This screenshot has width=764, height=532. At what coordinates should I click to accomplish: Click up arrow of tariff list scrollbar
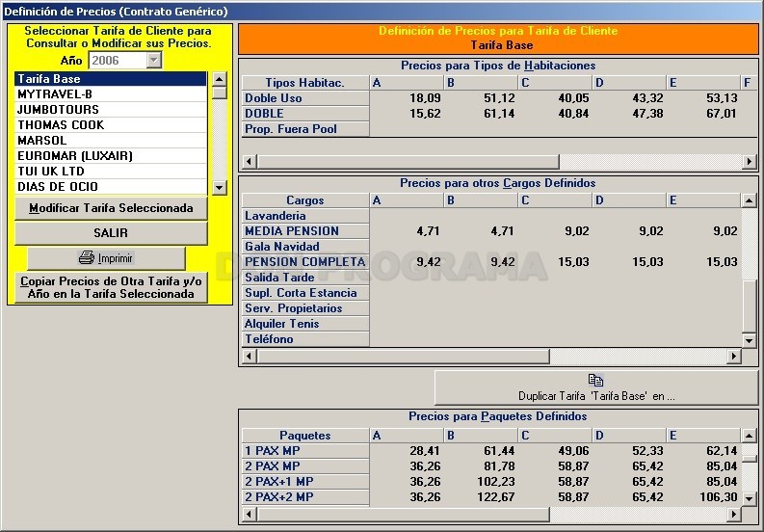click(x=220, y=79)
